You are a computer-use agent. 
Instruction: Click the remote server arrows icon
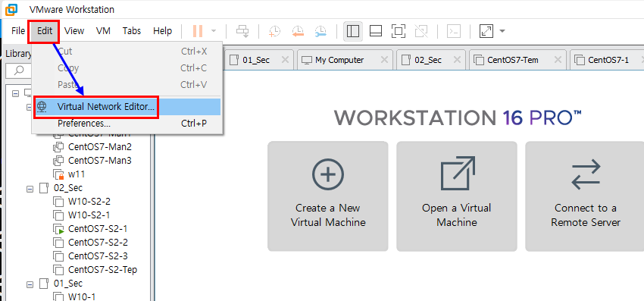(586, 174)
